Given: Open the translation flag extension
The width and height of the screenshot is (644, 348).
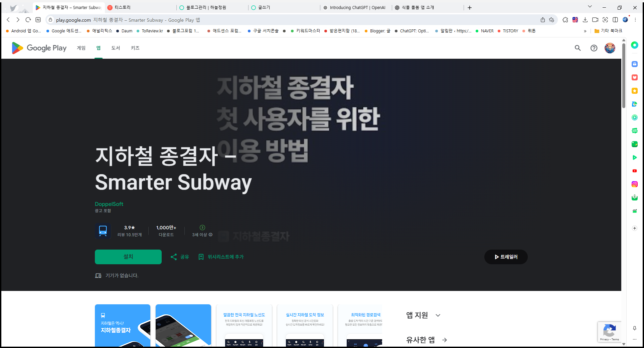Looking at the screenshot, I should pyautogui.click(x=575, y=20).
